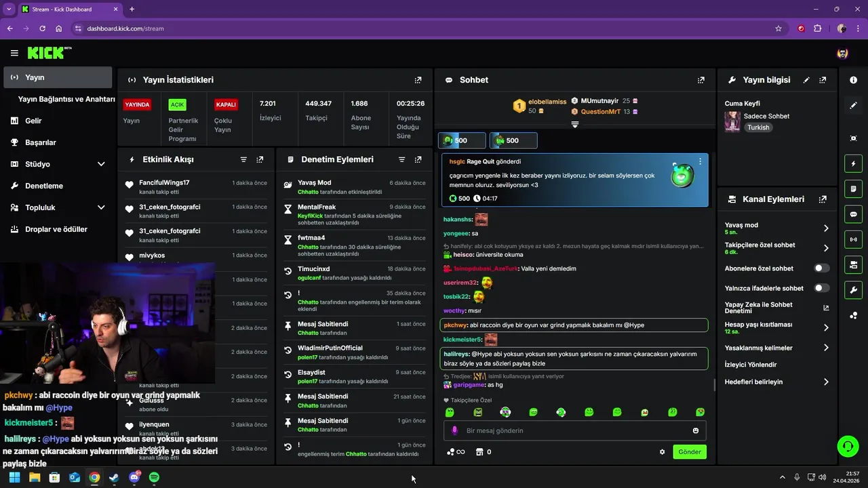Click the chat panel scrollbar
Viewport: 868px width, 488px height.
point(714,385)
